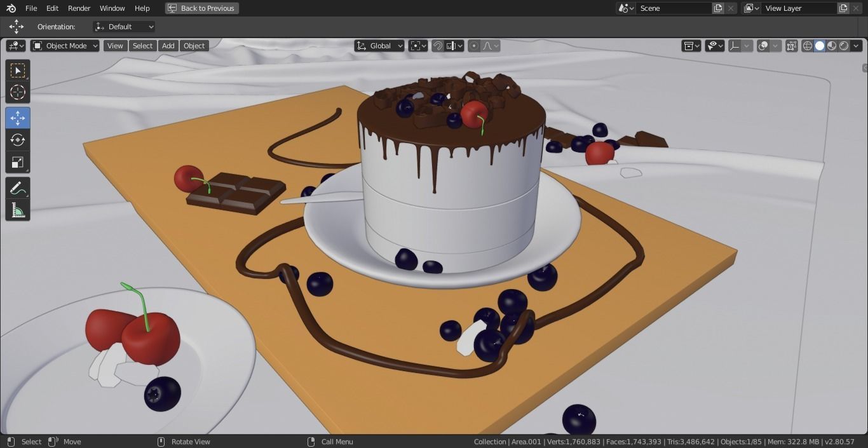Open object types visibility dropdown

tap(691, 46)
